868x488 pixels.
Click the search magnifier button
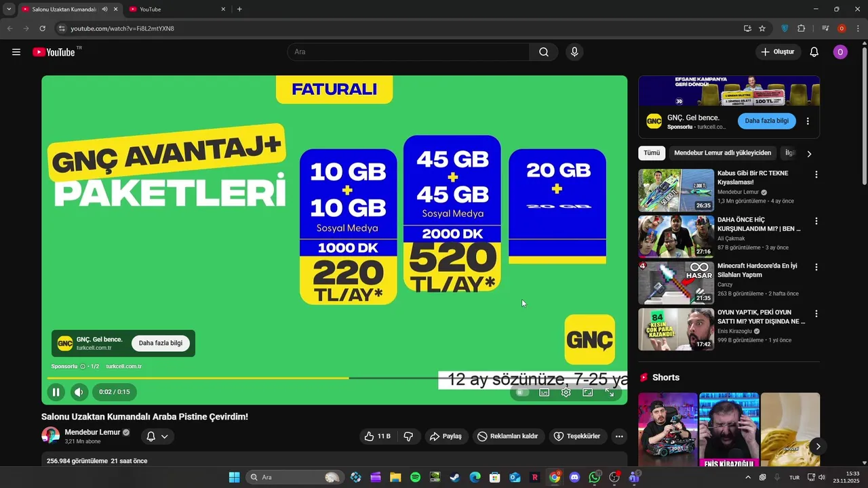click(544, 52)
